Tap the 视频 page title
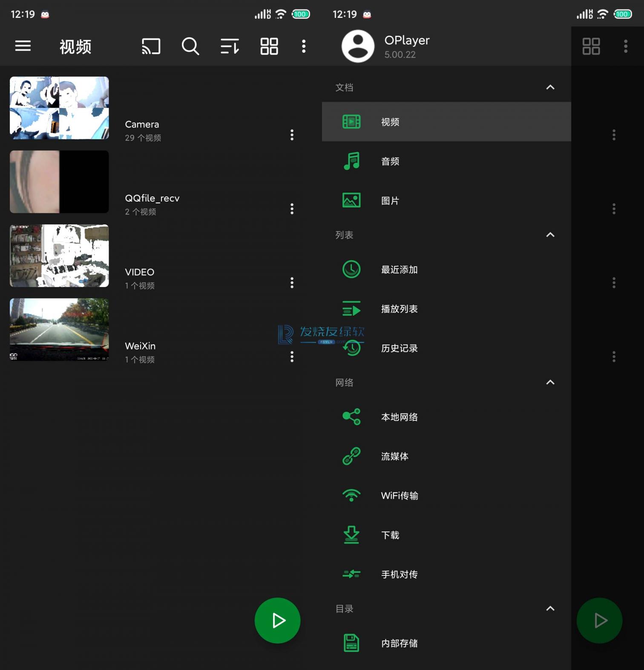The height and width of the screenshot is (670, 644). [x=75, y=46]
